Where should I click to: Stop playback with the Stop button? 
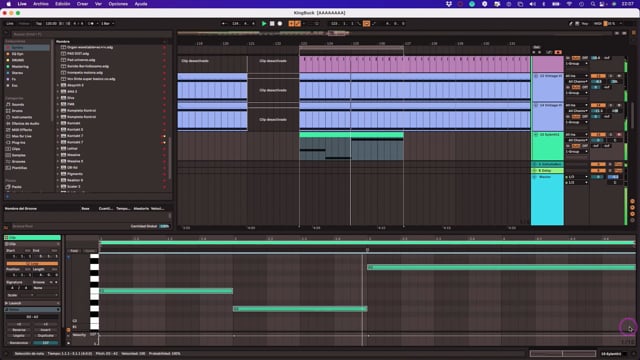point(272,24)
